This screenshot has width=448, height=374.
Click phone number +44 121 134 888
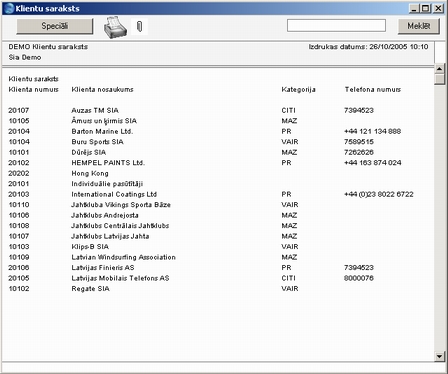point(372,131)
